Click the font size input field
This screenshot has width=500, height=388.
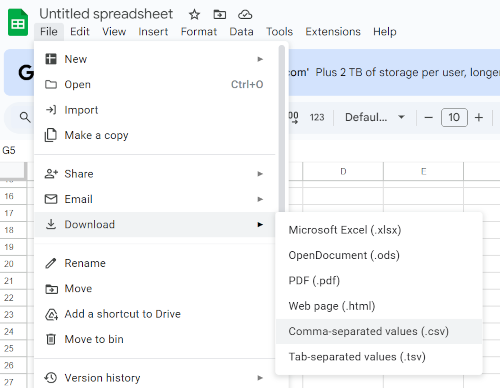[454, 118]
